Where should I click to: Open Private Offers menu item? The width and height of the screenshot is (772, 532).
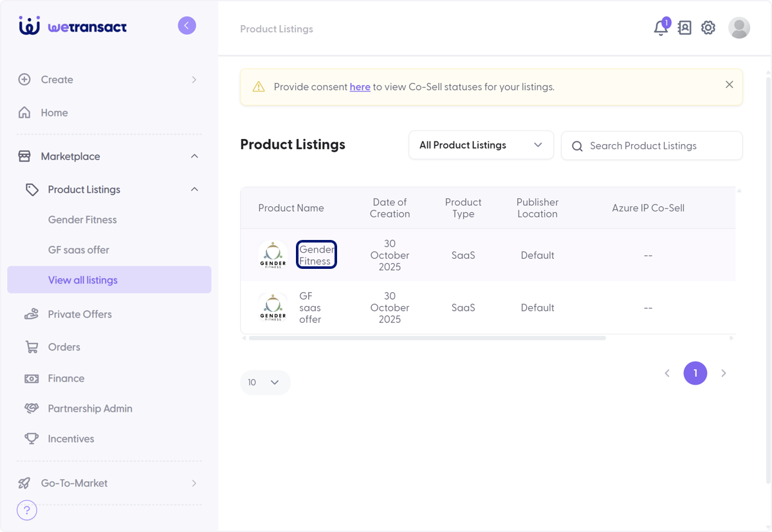[80, 315]
